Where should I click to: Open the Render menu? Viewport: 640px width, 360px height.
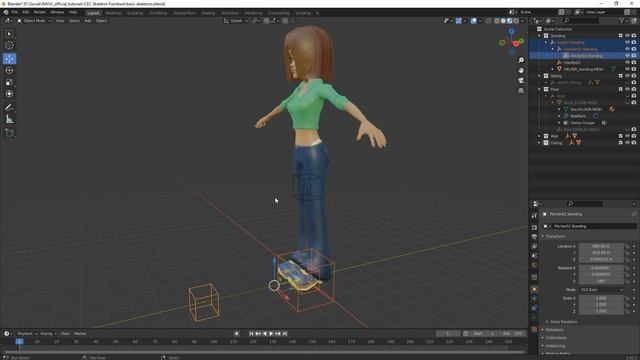(x=40, y=12)
